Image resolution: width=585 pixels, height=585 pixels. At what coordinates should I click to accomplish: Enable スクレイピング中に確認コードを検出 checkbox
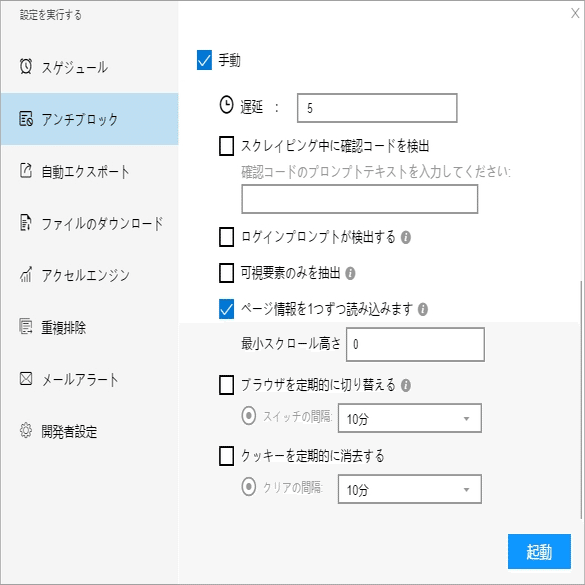(x=226, y=146)
